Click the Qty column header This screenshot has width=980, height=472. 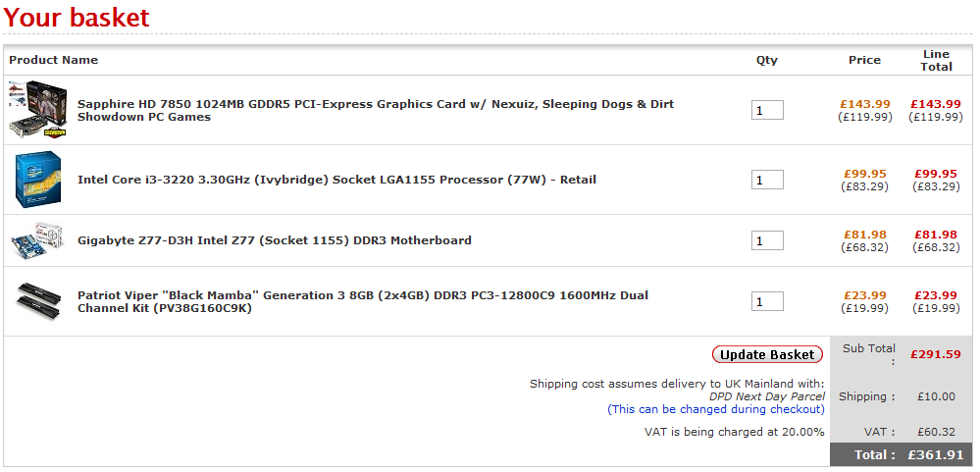click(x=766, y=60)
